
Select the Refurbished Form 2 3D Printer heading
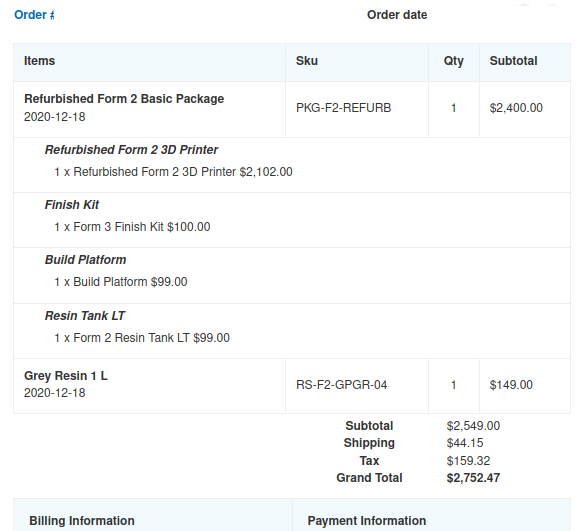click(131, 149)
